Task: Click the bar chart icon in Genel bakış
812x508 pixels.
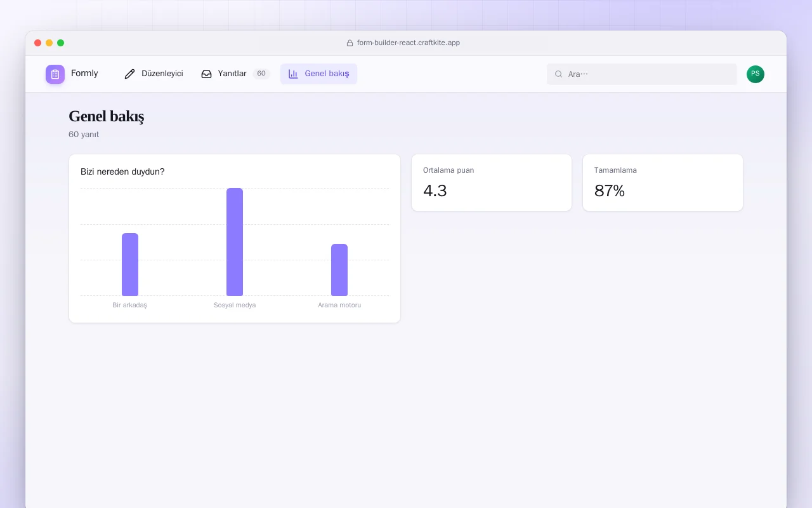Action: [x=293, y=74]
